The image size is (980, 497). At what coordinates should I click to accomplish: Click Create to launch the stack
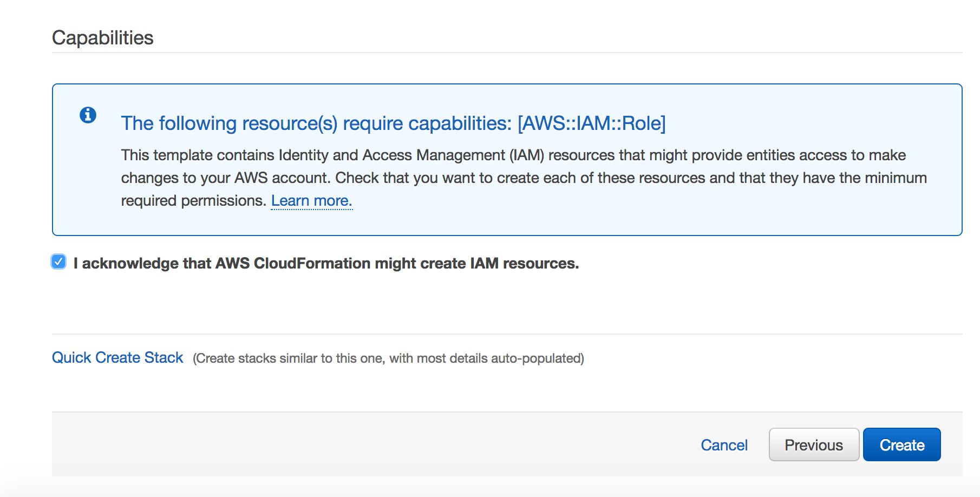point(901,444)
